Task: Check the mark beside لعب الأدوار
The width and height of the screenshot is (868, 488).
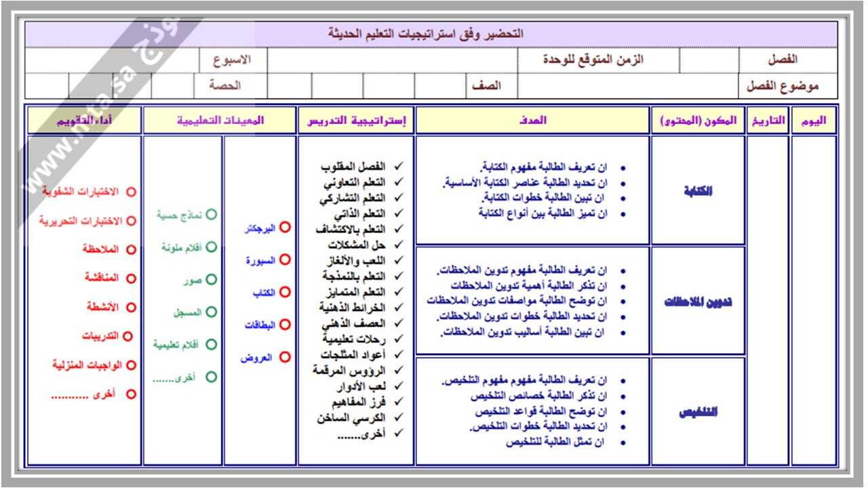Action: click(399, 386)
